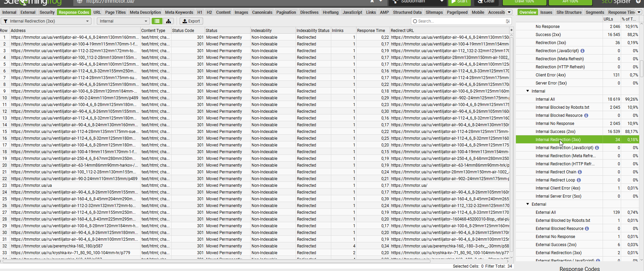This screenshot has width=644, height=271.
Task: Click into the Search input field
Action: (x=461, y=21)
